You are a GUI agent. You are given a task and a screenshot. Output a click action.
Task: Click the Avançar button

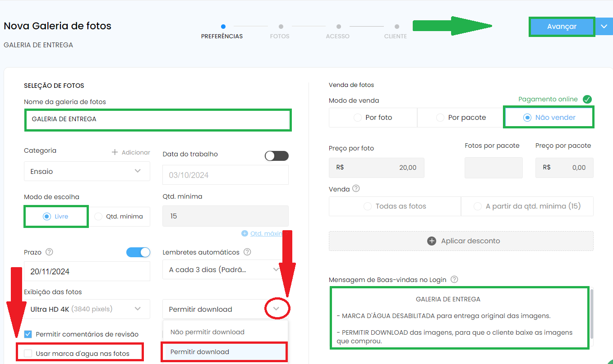(x=562, y=27)
